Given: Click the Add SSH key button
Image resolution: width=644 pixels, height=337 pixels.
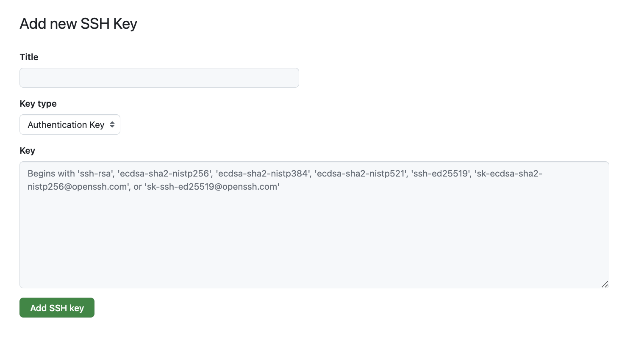Looking at the screenshot, I should [57, 308].
